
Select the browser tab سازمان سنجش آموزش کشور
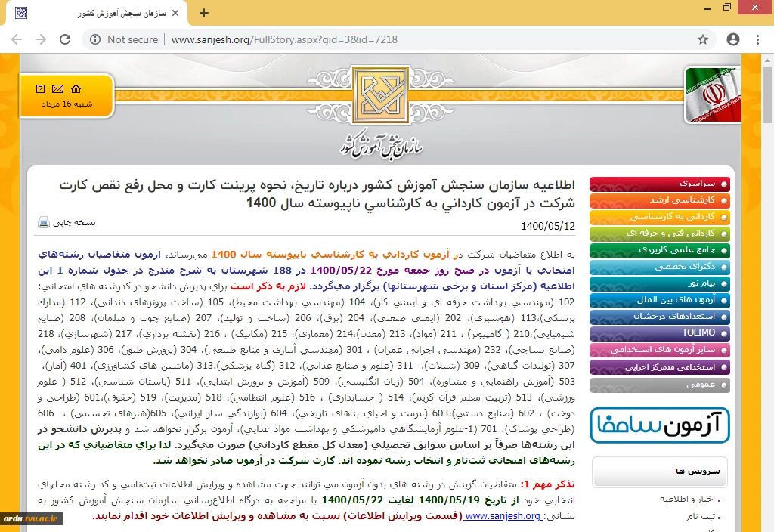[97, 14]
